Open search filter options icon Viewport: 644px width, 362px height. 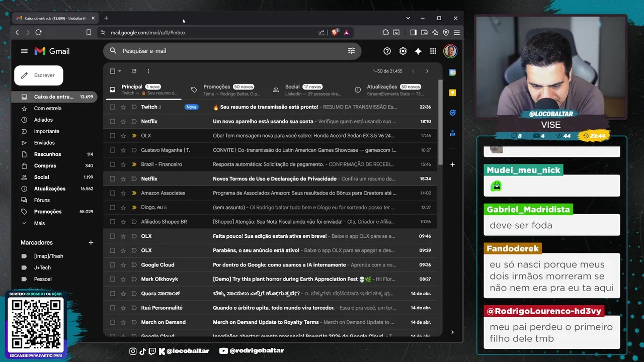click(351, 51)
